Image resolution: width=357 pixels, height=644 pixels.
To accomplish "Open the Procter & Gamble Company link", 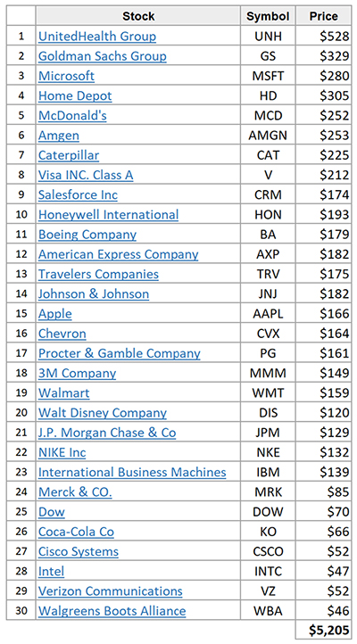I will pyautogui.click(x=119, y=353).
